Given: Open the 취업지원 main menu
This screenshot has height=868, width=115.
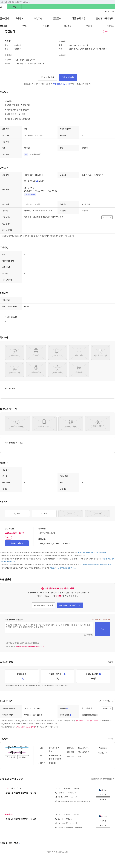Looking at the screenshot, I should point(38,19).
